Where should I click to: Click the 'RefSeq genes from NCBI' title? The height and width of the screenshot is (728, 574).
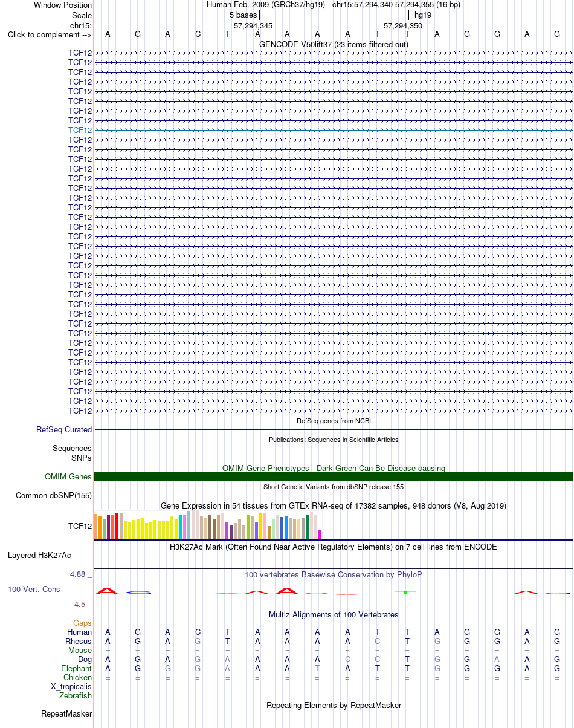[334, 421]
